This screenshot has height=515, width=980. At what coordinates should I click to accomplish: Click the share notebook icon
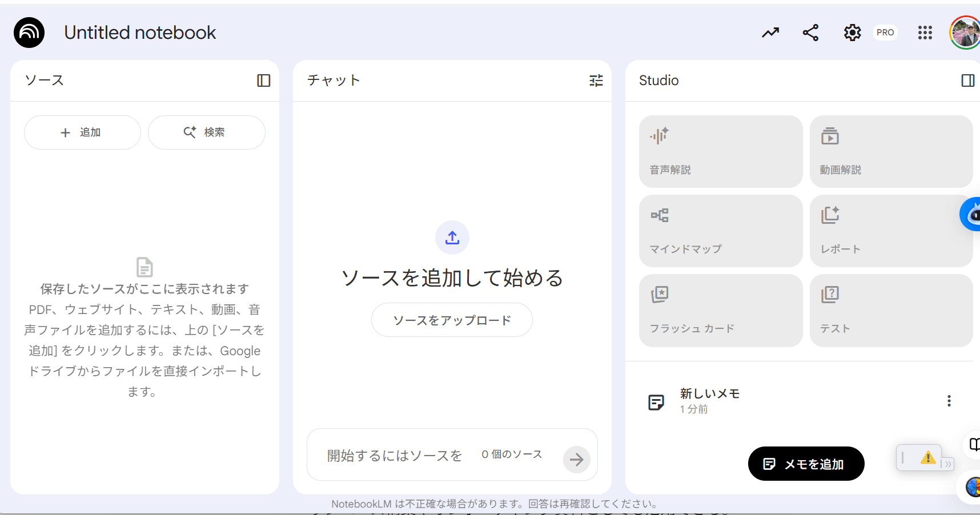810,33
